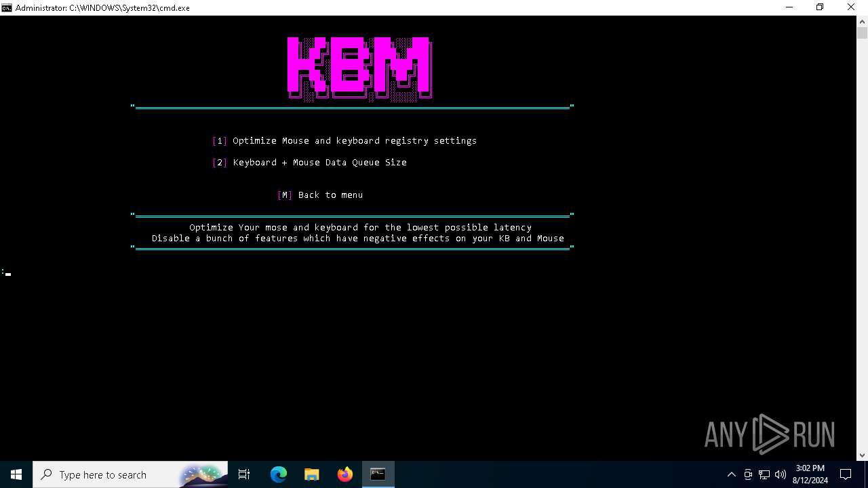The image size is (868, 488).
Task: Click the 'Optimize Your mose and keyboard' line
Action: point(360,228)
